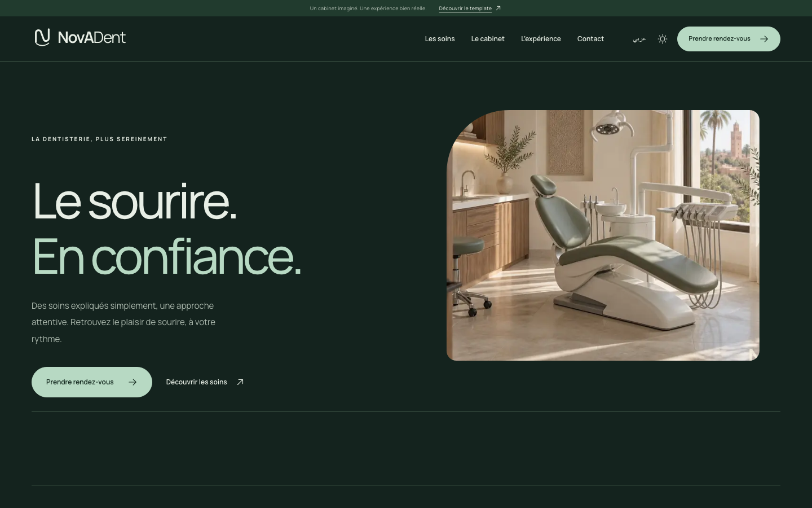Click the NovADent wordmark text
This screenshot has width=812, height=508.
[92, 37]
